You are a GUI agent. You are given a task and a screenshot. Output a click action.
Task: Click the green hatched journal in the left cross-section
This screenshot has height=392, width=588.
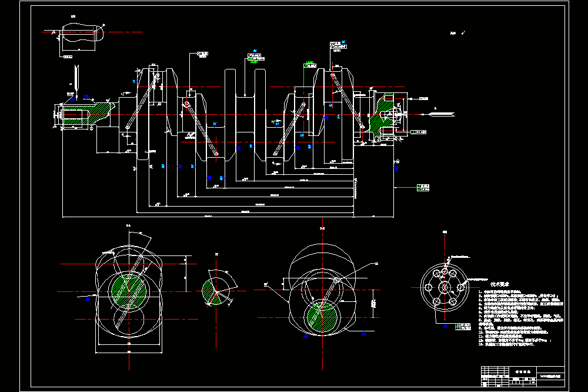[x=129, y=291]
